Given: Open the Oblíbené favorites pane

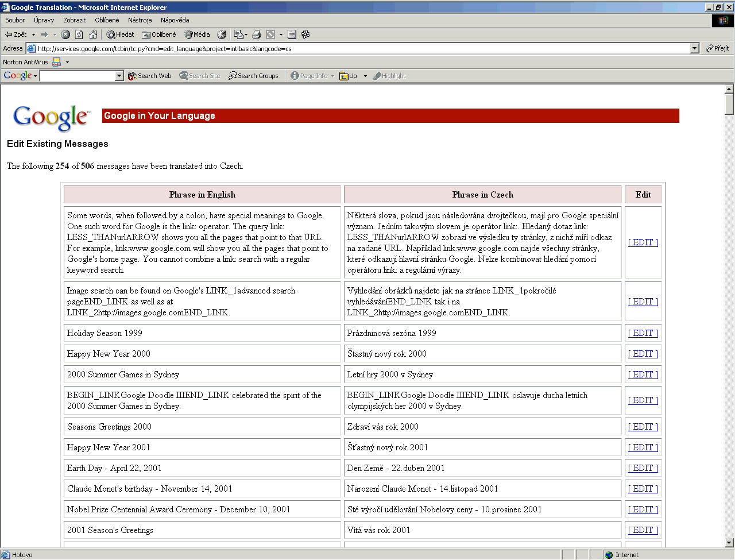Looking at the screenshot, I should click(x=159, y=34).
